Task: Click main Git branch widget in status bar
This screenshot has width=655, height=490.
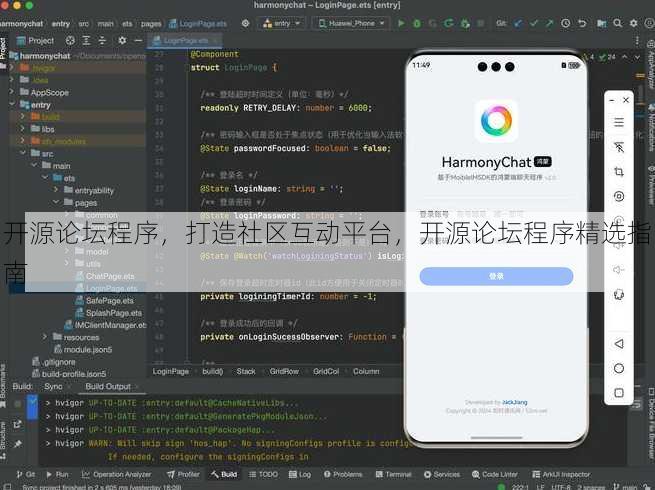Action: (x=626, y=487)
